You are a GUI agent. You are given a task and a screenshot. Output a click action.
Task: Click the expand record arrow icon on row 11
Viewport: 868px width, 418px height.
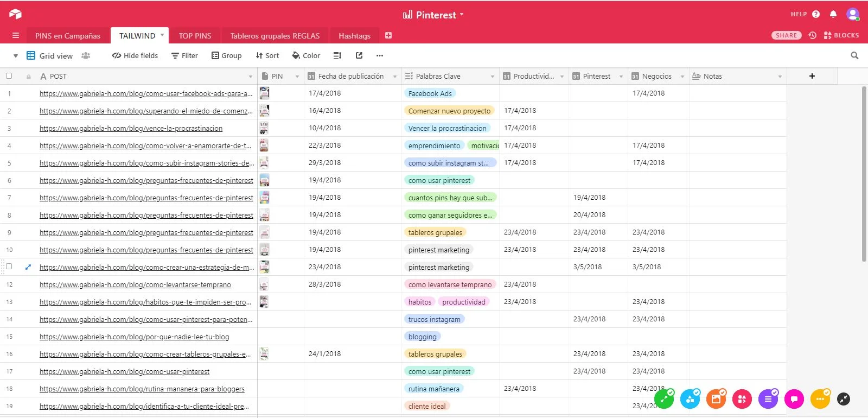point(28,267)
